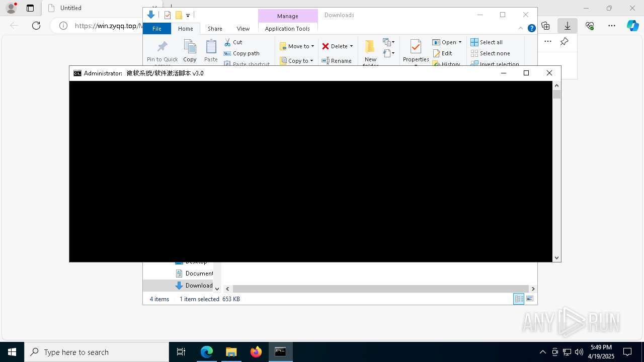Click site information icon in address bar
This screenshot has width=644, height=362.
63,26
